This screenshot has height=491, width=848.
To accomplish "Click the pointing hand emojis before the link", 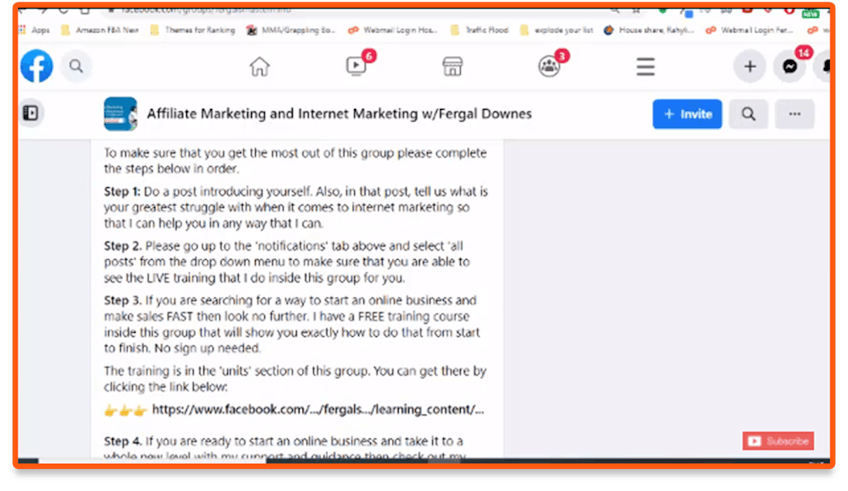I will coord(125,410).
